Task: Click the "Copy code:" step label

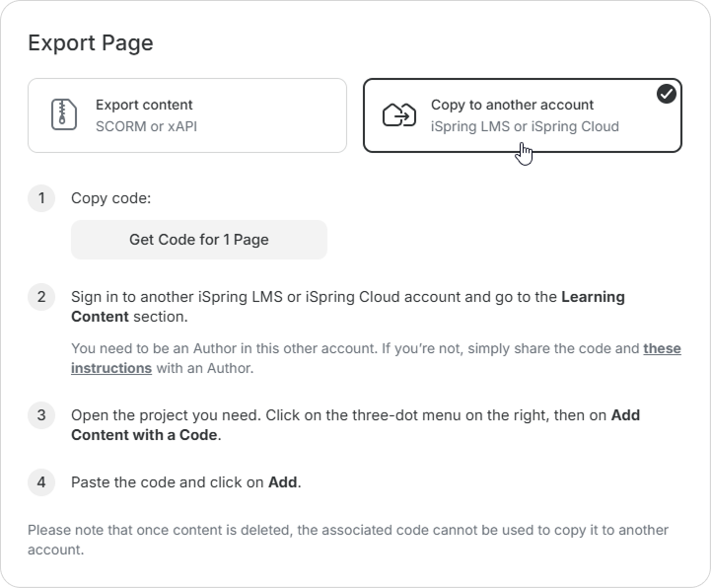Action: click(110, 198)
